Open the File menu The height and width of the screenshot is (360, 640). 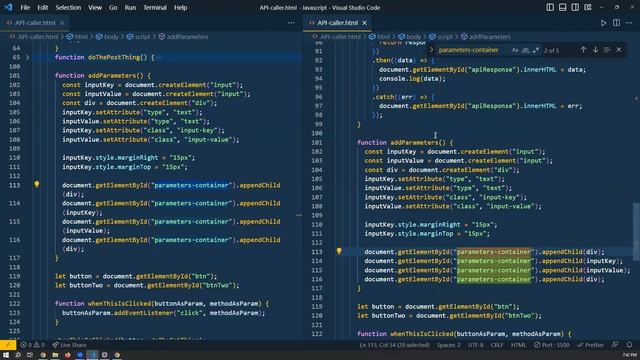[x=25, y=7]
